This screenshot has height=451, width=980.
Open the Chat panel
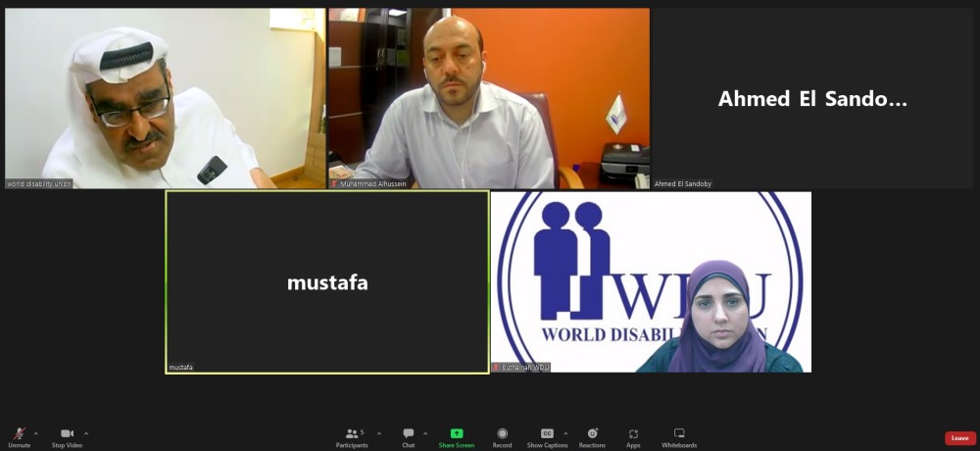[408, 437]
